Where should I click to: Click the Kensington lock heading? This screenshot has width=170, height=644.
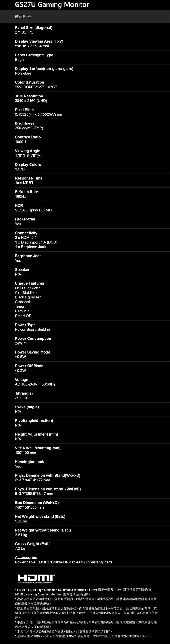(x=29, y=462)
